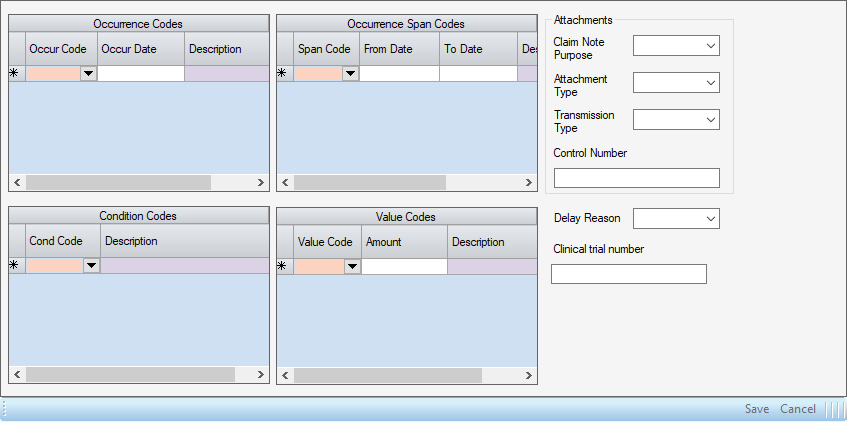
Task: Open the Cond Code dropdown arrow
Action: 91,266
